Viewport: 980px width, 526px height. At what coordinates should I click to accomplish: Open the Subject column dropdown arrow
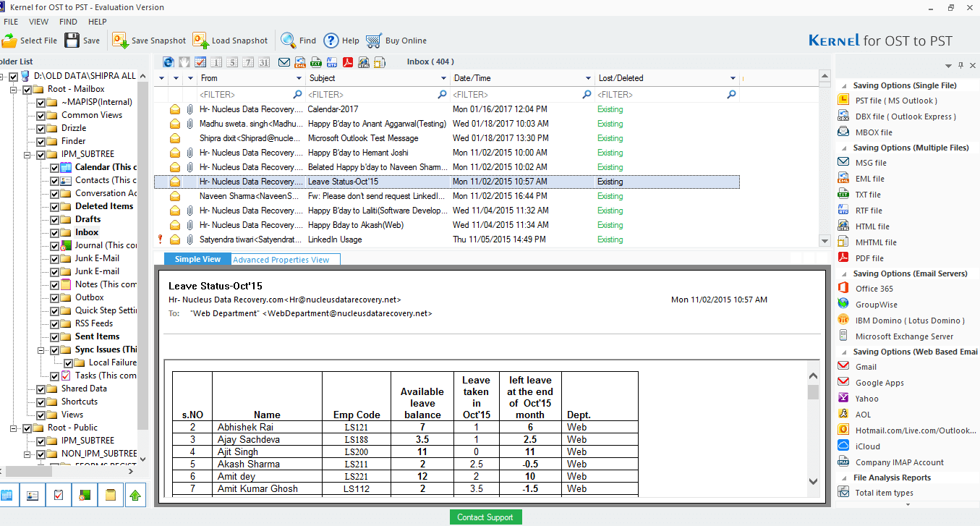coord(444,78)
